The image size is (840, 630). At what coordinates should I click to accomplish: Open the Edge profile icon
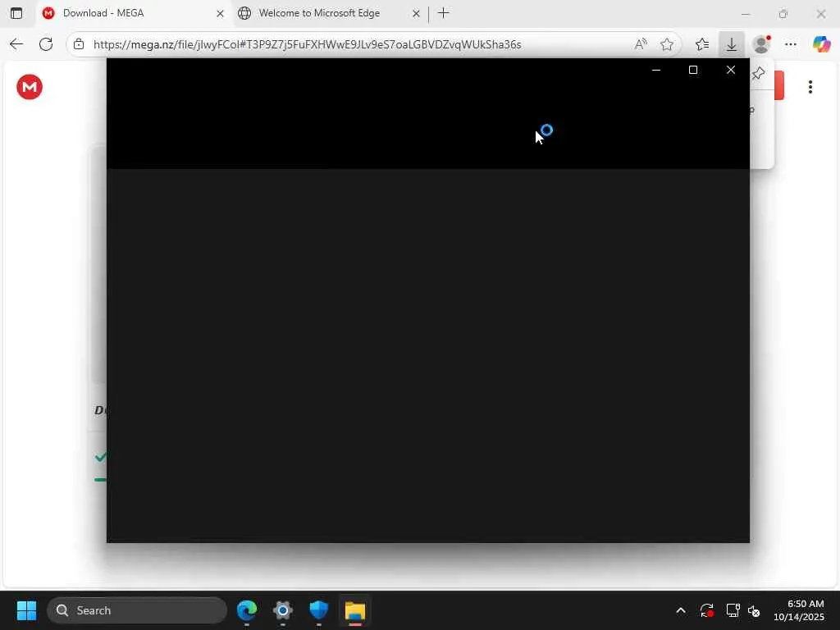[761, 44]
